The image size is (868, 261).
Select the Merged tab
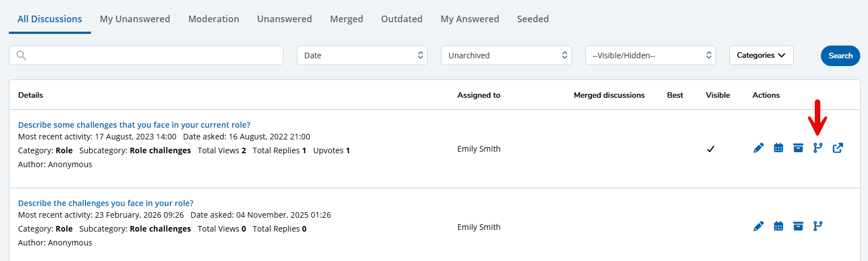(346, 19)
